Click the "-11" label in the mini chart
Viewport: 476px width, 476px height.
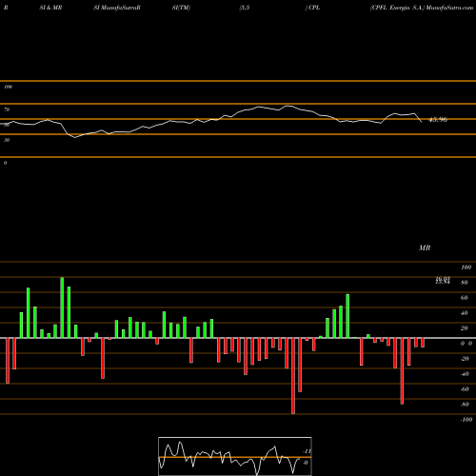point(307,451)
